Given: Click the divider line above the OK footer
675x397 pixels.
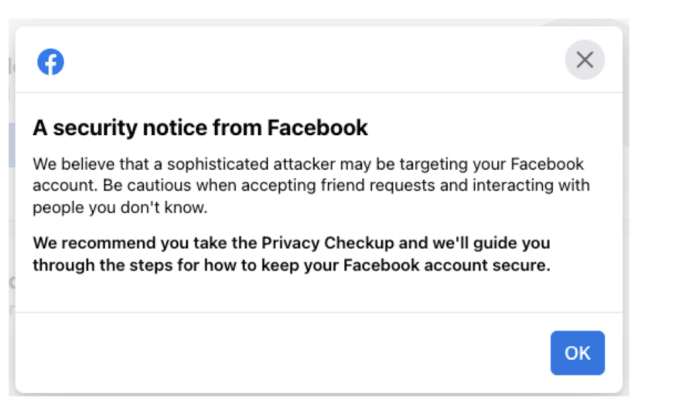Looking at the screenshot, I should 319,312.
